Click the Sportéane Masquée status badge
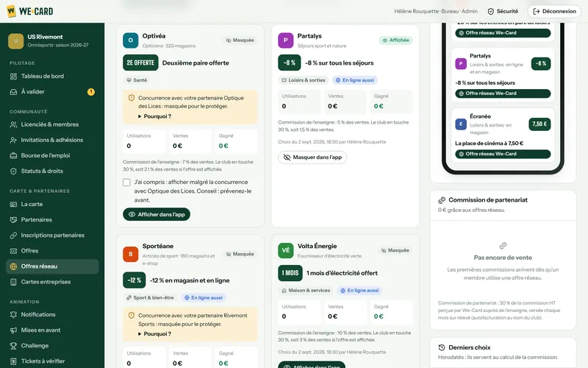 (240, 254)
